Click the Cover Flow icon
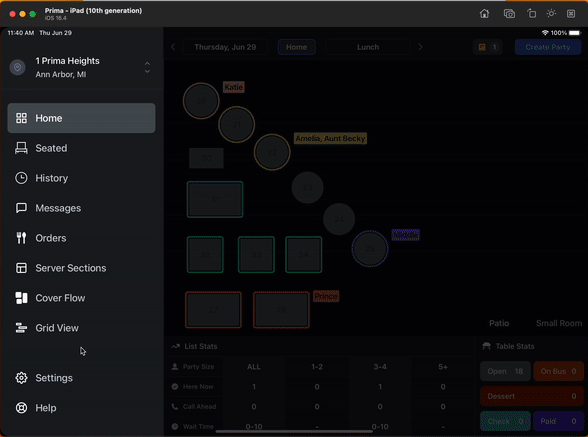588x437 pixels. (21, 298)
